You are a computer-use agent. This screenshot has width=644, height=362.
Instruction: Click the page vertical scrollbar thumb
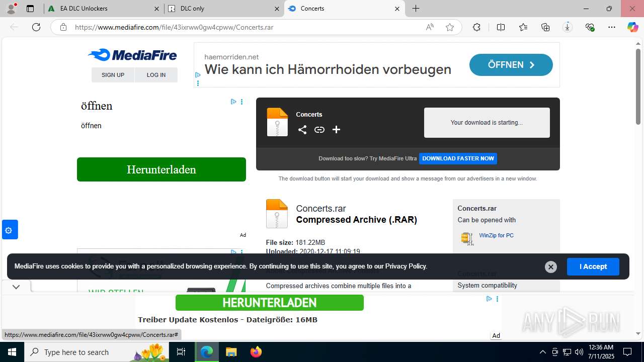[638, 86]
